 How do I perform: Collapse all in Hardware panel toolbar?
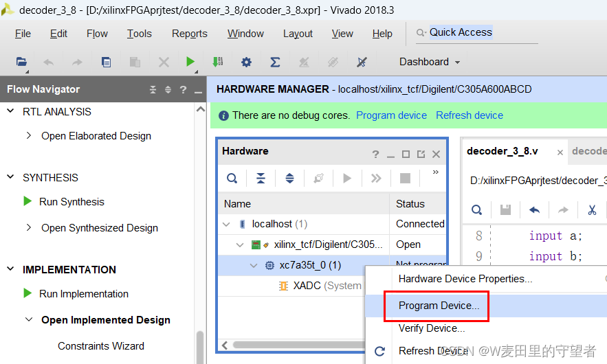pyautogui.click(x=261, y=179)
